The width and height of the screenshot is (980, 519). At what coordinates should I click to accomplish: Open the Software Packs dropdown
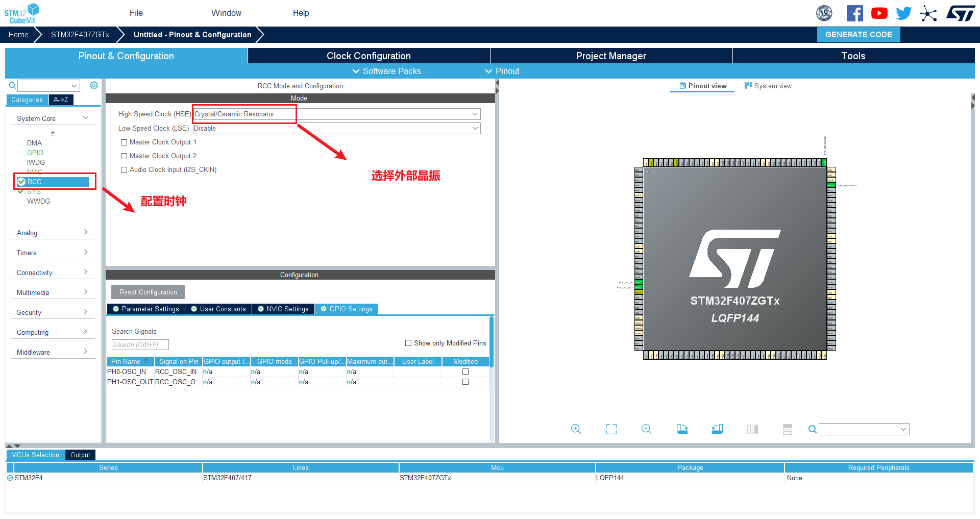(387, 71)
